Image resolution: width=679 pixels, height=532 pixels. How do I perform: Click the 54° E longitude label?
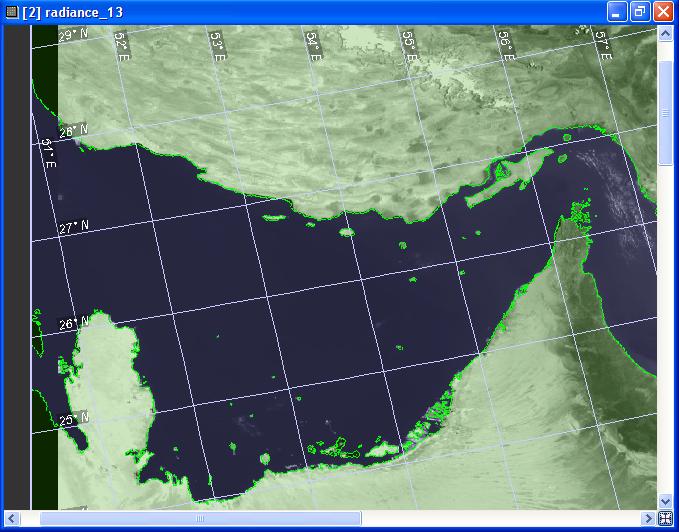[x=313, y=45]
